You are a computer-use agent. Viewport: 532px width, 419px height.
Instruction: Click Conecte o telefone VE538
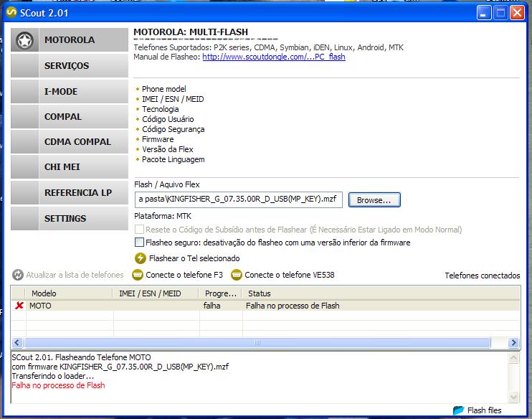(x=290, y=275)
